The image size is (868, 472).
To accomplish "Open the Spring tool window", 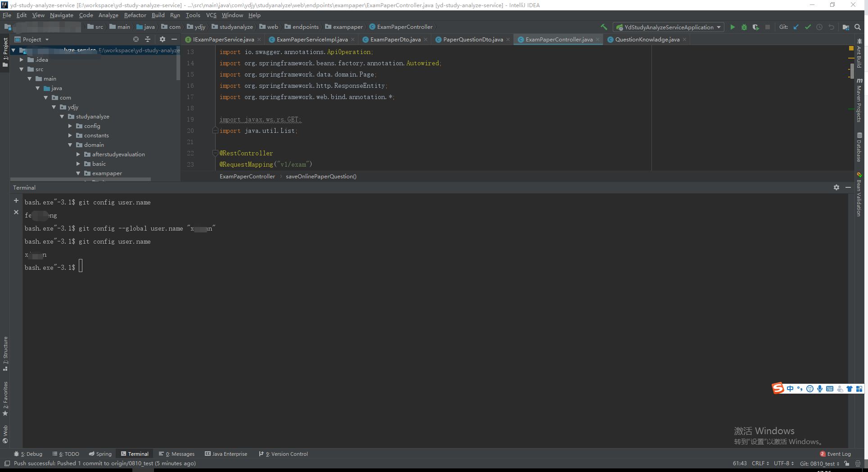I will click(x=100, y=454).
